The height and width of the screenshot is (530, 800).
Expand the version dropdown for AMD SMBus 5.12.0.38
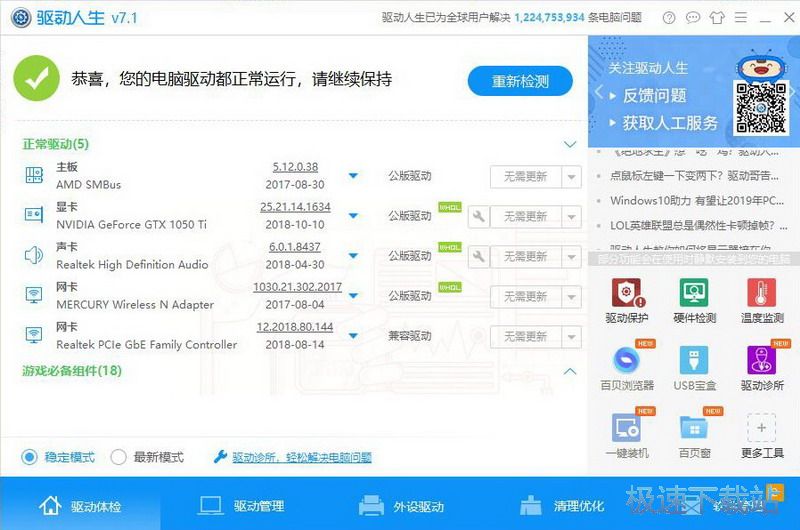click(353, 175)
